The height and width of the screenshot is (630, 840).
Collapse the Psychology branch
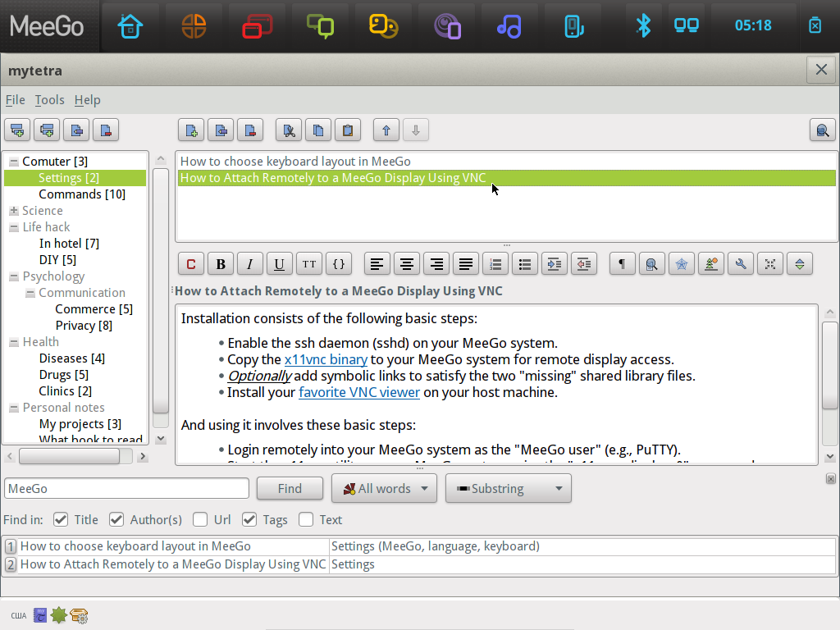pyautogui.click(x=14, y=276)
